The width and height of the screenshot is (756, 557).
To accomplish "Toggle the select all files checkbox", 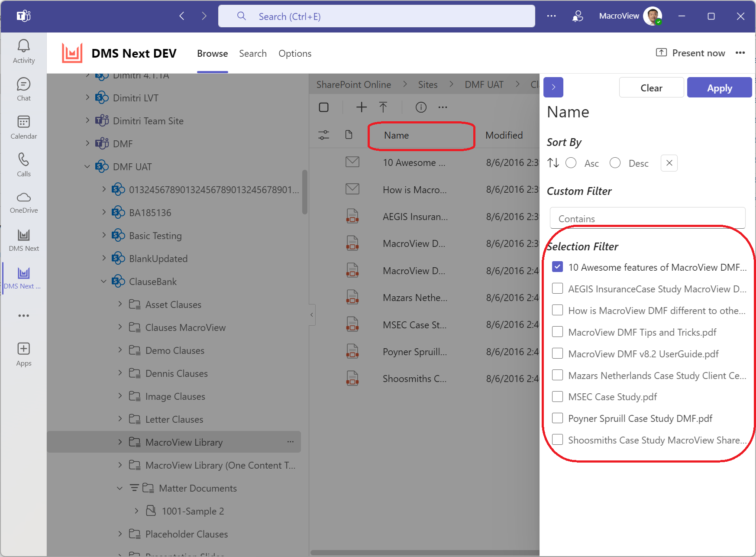I will click(x=324, y=107).
